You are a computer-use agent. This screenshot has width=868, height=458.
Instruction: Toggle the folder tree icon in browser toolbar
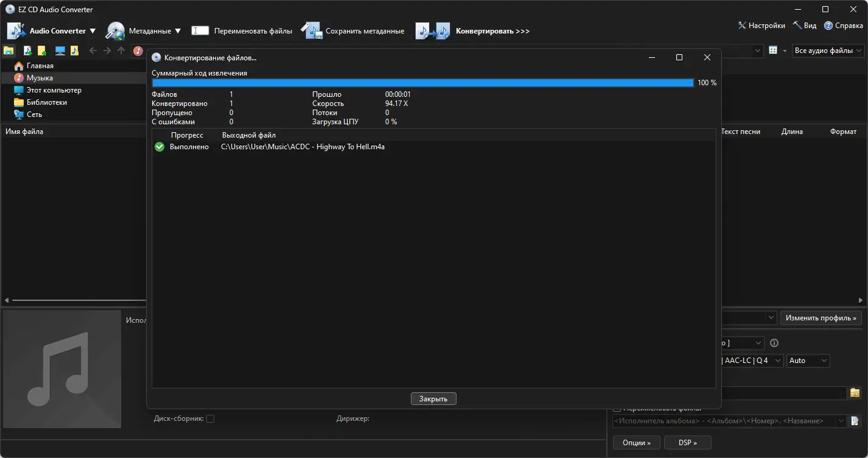coord(9,51)
